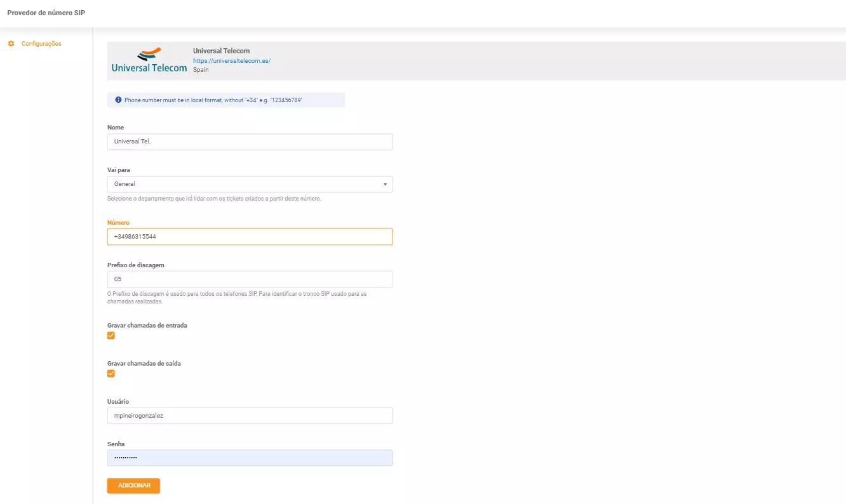
Task: Click the blue info icon in the notice
Action: (119, 99)
